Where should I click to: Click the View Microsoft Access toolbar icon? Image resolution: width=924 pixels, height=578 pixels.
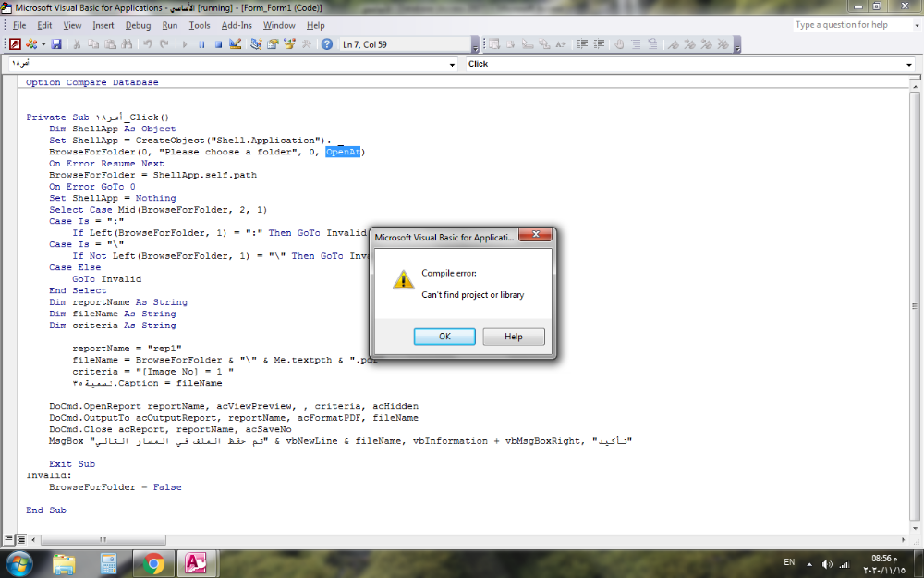click(15, 44)
